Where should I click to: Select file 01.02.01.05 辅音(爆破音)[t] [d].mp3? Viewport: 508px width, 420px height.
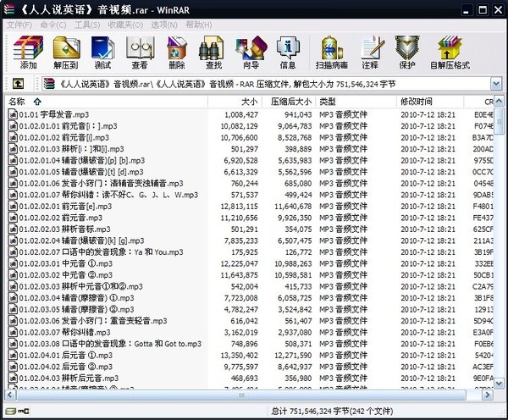81,172
